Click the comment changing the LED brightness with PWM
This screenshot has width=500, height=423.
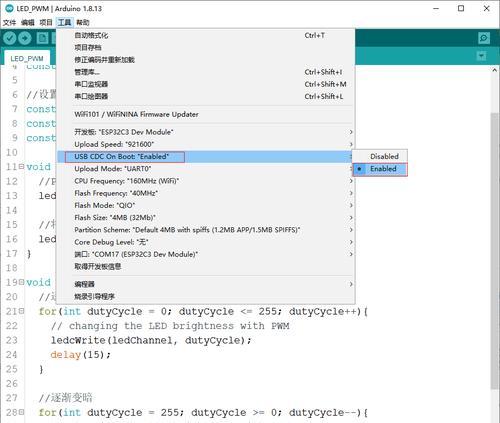point(170,326)
